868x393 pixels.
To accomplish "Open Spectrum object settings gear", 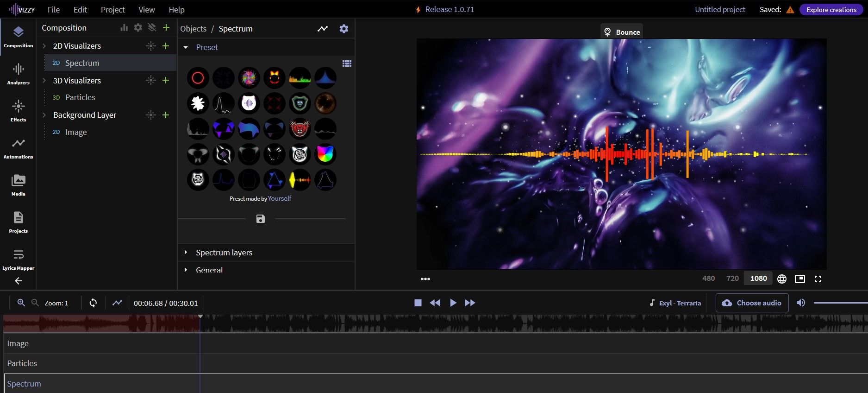I will click(x=343, y=29).
